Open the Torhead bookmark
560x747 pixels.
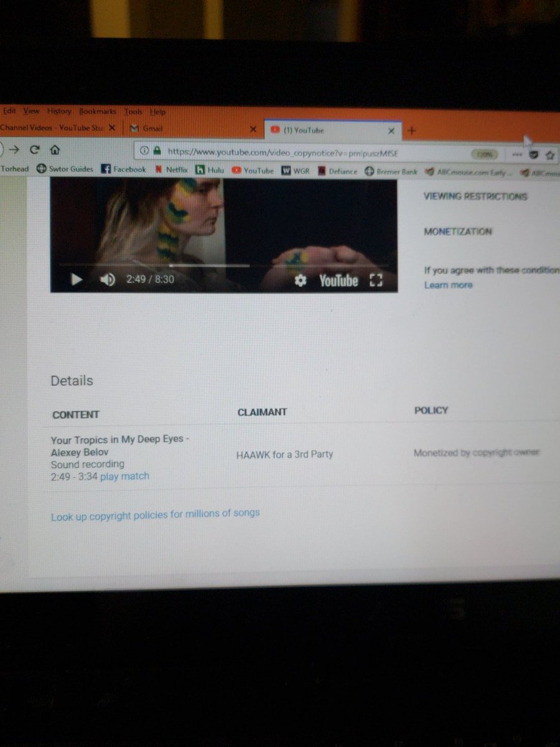(14, 168)
